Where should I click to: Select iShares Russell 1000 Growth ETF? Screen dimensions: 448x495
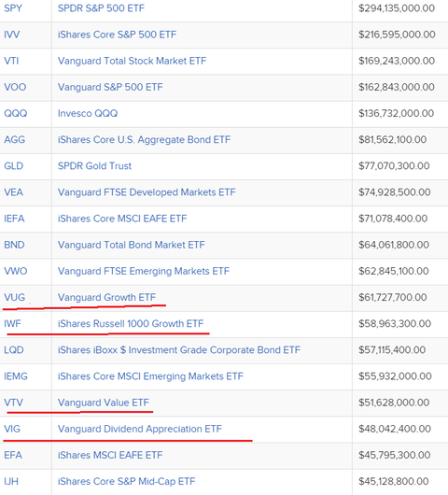[x=131, y=323]
